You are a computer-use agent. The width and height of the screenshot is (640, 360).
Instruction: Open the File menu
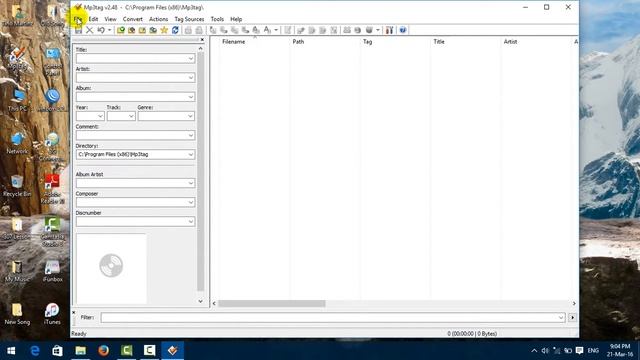click(x=78, y=19)
